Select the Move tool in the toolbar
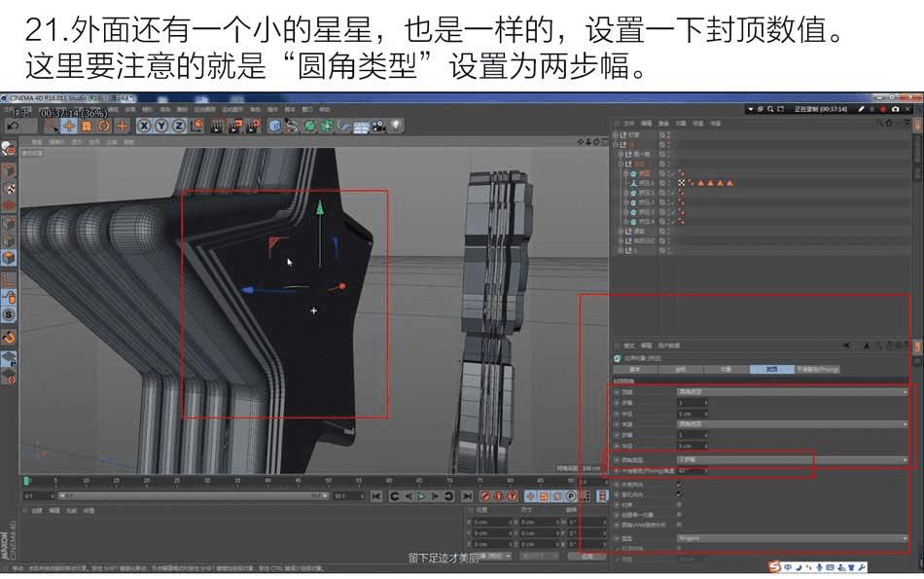 pyautogui.click(x=69, y=126)
